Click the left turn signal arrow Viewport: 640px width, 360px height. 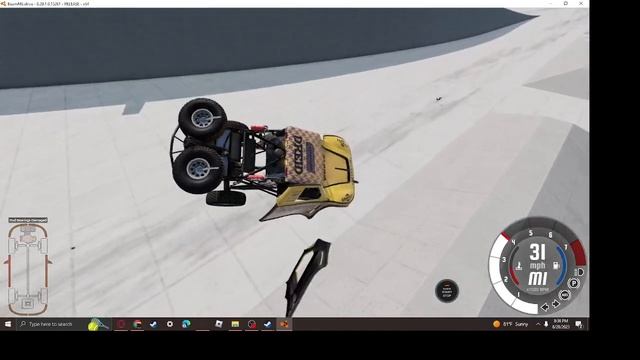[545, 307]
